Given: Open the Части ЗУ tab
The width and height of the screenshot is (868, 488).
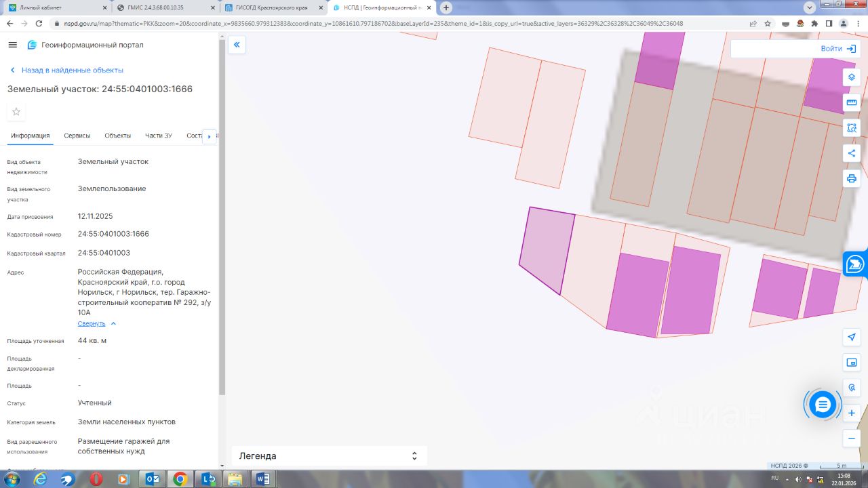Looking at the screenshot, I should coord(158,136).
